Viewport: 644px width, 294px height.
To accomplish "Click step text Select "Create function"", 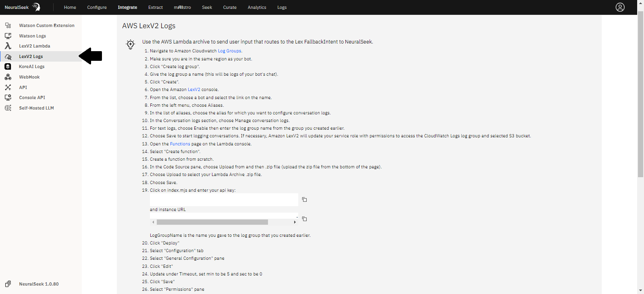I will [175, 151].
